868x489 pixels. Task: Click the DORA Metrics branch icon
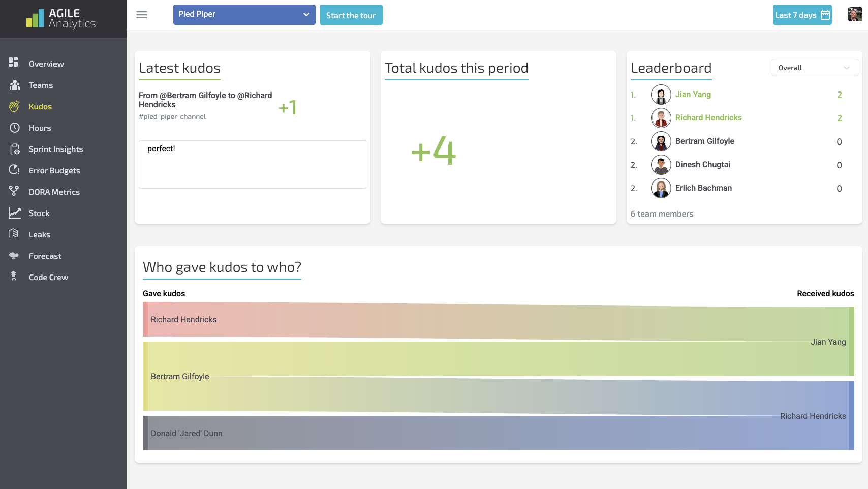14,191
